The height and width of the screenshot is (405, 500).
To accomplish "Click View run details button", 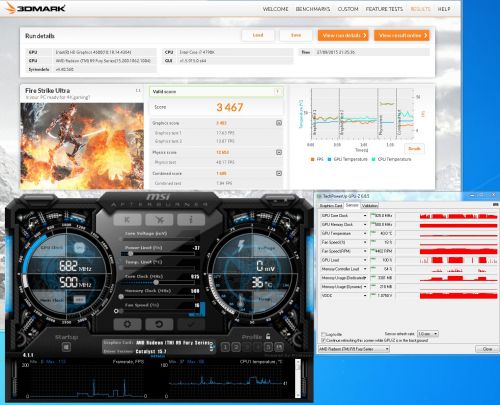I will coord(343,35).
